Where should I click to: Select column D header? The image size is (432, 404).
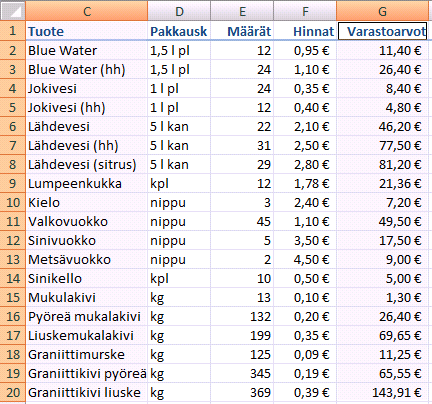click(179, 11)
